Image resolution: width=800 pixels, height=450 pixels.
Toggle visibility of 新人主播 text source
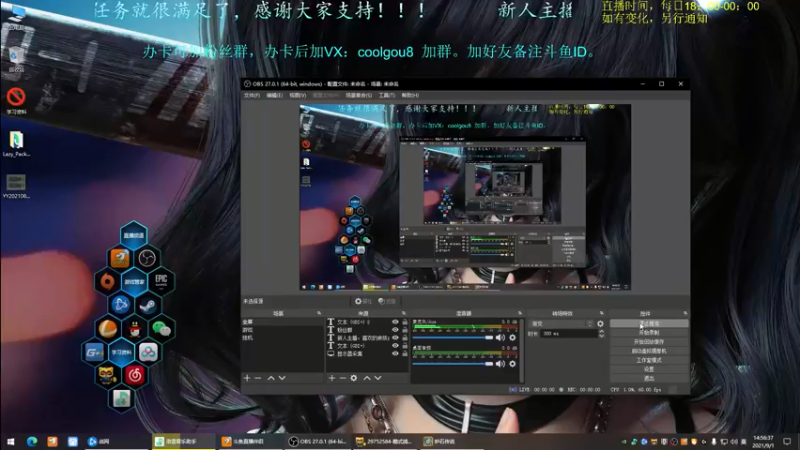pos(395,338)
